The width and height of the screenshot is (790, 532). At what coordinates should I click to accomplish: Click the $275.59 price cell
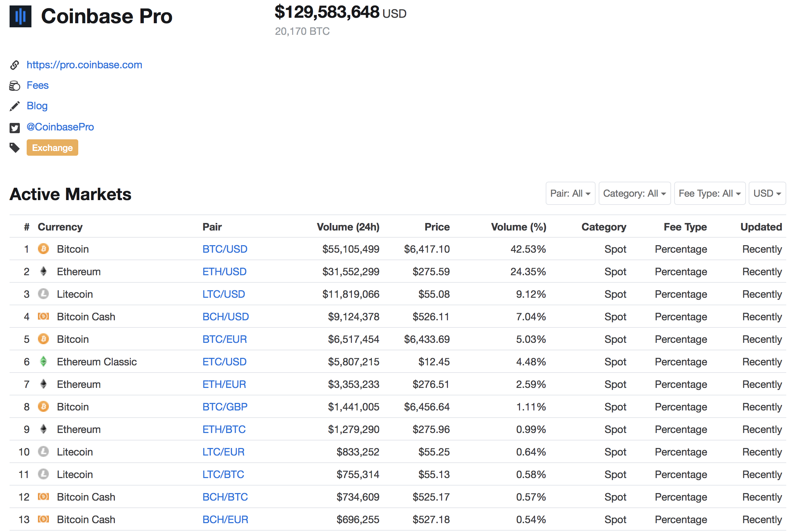[431, 271]
